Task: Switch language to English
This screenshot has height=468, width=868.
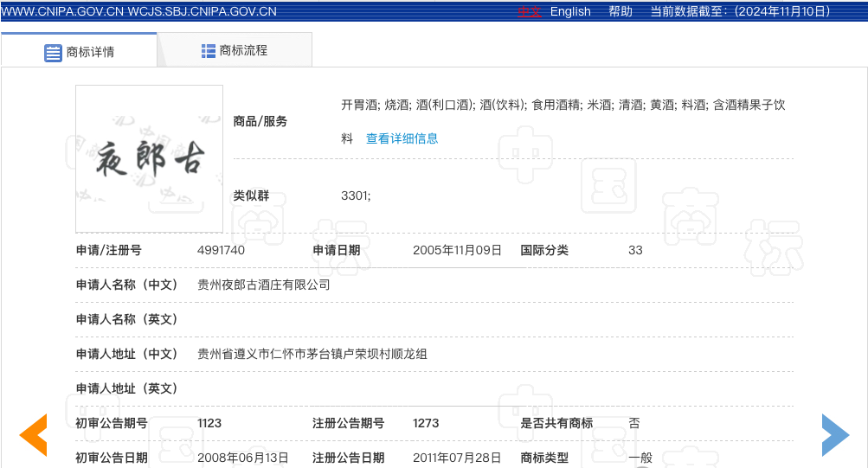Action: 570,11
